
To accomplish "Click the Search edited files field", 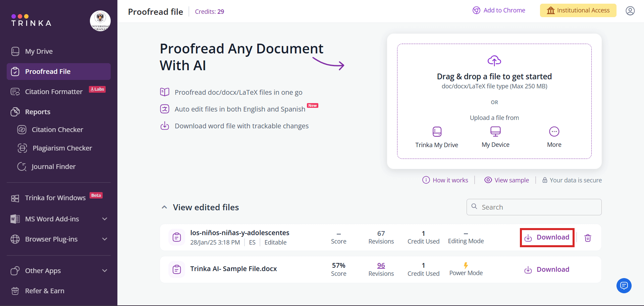I will point(534,207).
